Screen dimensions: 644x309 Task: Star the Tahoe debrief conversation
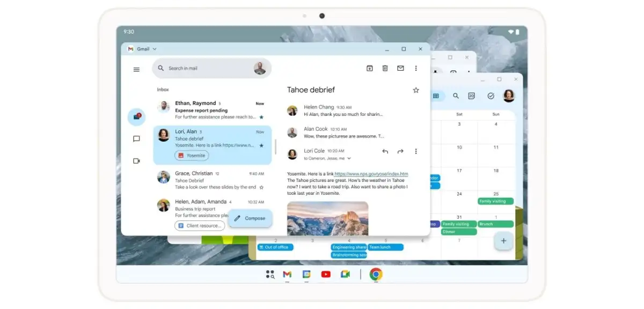pos(416,90)
